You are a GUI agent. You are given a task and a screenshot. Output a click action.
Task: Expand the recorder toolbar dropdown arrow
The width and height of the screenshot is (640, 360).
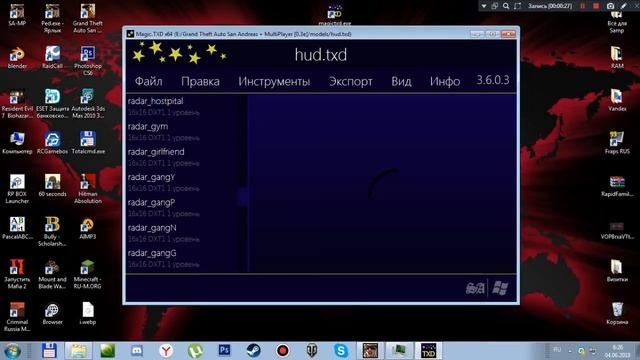pos(484,6)
